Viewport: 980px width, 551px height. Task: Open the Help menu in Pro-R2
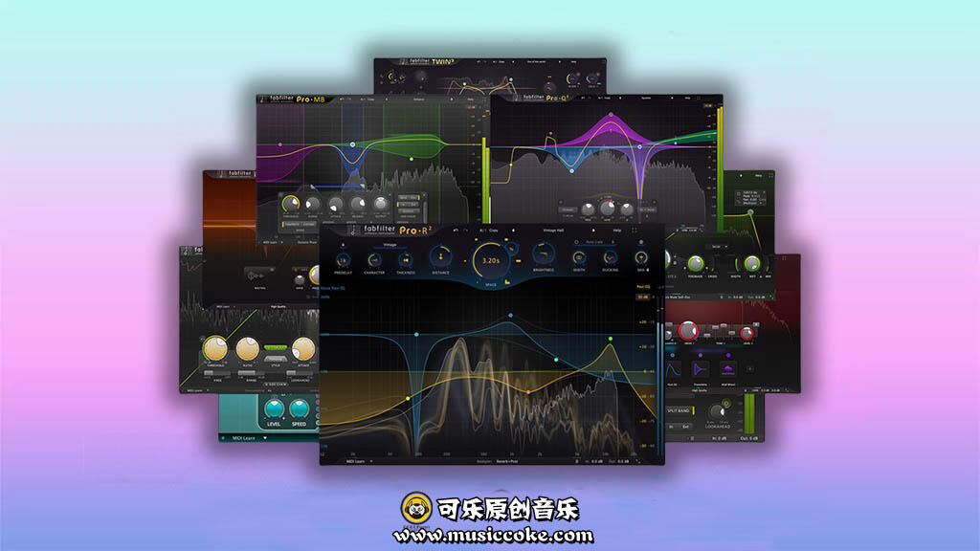pos(617,231)
